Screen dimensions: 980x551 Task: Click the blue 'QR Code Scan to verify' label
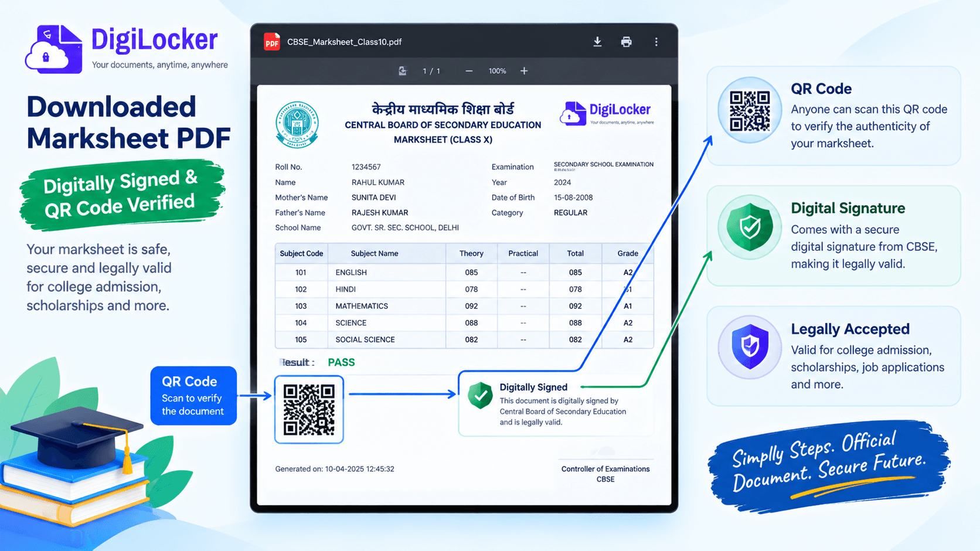click(193, 396)
